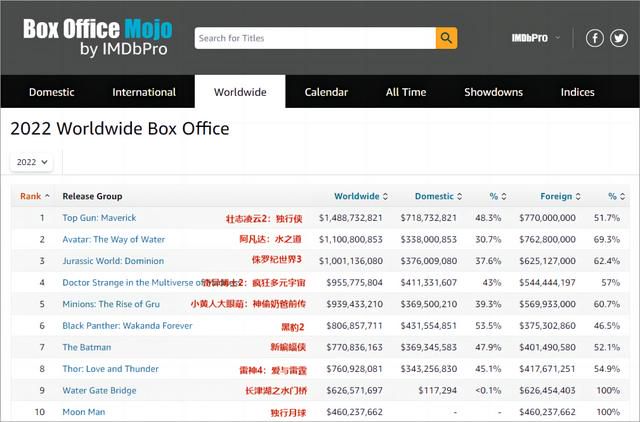The height and width of the screenshot is (422, 640).
Task: Click worldwide gross $806,857,711
Action: click(354, 326)
